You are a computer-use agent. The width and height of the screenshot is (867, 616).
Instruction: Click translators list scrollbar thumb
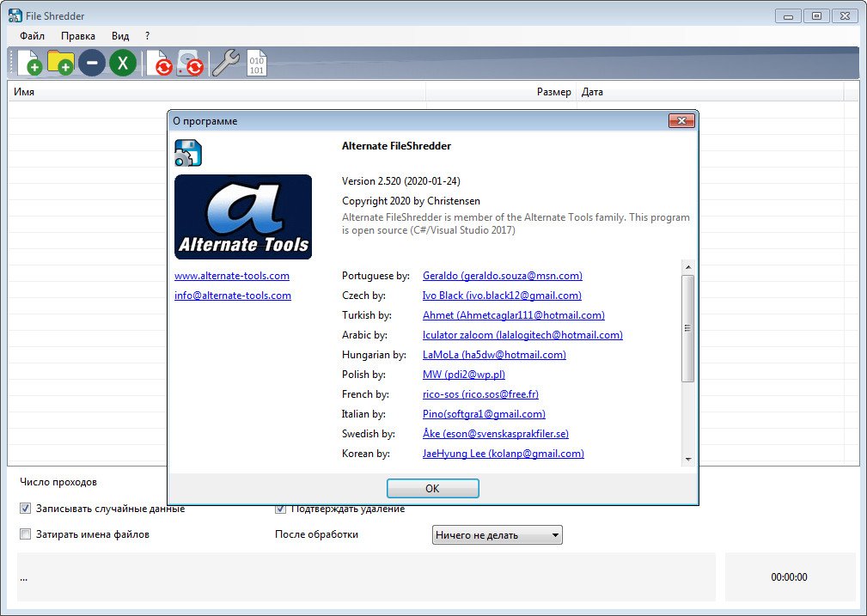(688, 328)
